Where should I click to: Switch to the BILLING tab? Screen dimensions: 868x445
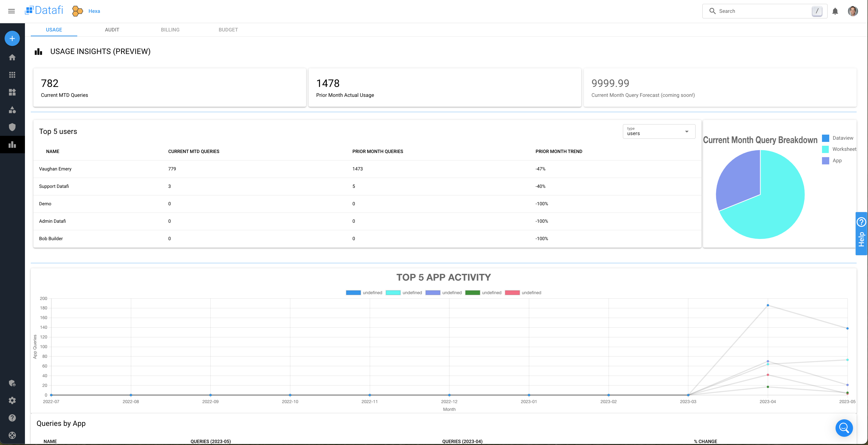click(170, 30)
